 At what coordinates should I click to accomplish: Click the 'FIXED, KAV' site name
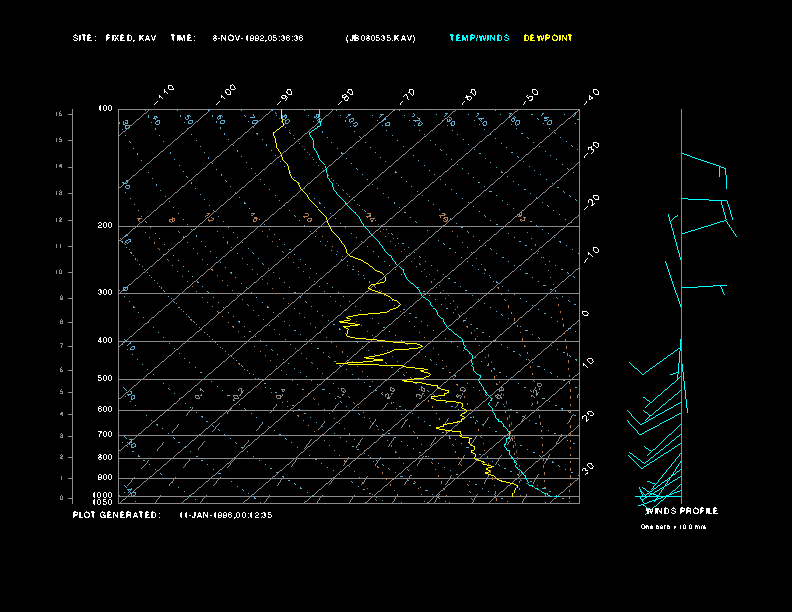[131, 38]
